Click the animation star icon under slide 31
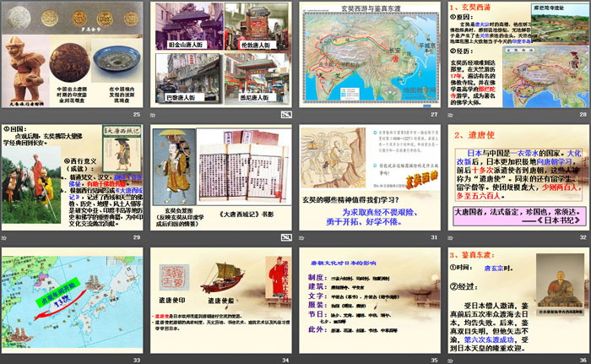Screen dimensions: 591x364 click(x=301, y=237)
